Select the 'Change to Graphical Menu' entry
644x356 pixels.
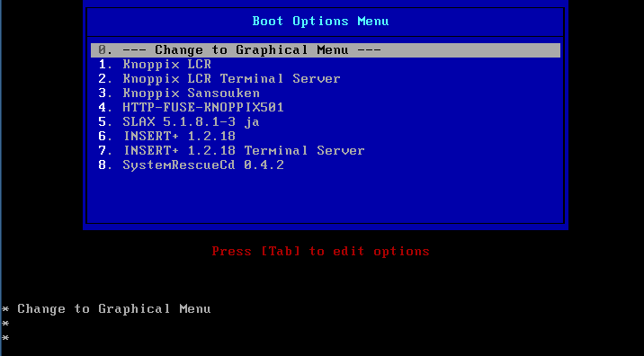click(x=326, y=50)
